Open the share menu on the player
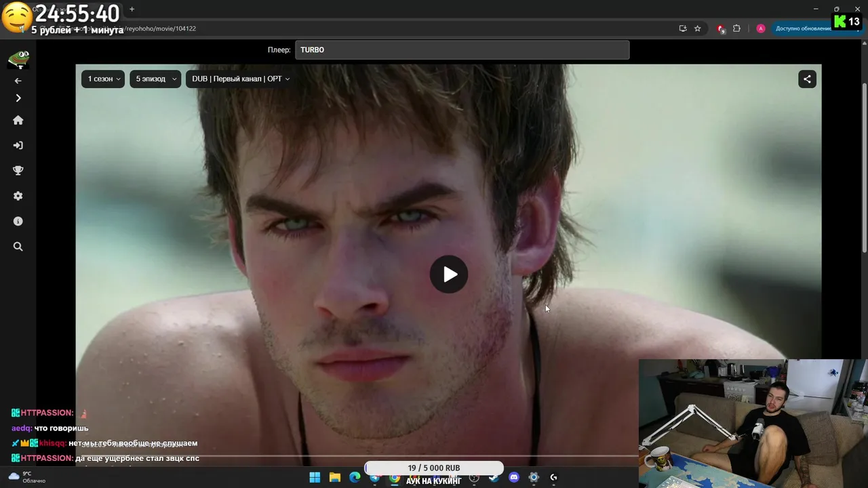Image resolution: width=868 pixels, height=488 pixels. 807,79
